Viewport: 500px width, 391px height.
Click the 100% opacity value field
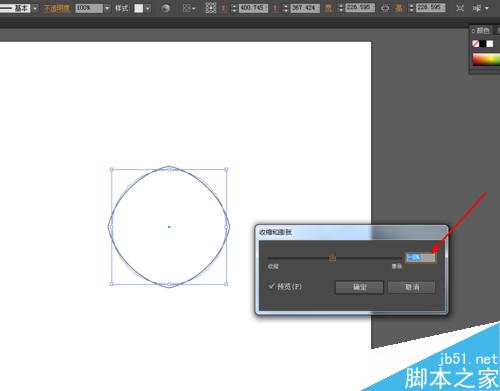coord(89,8)
